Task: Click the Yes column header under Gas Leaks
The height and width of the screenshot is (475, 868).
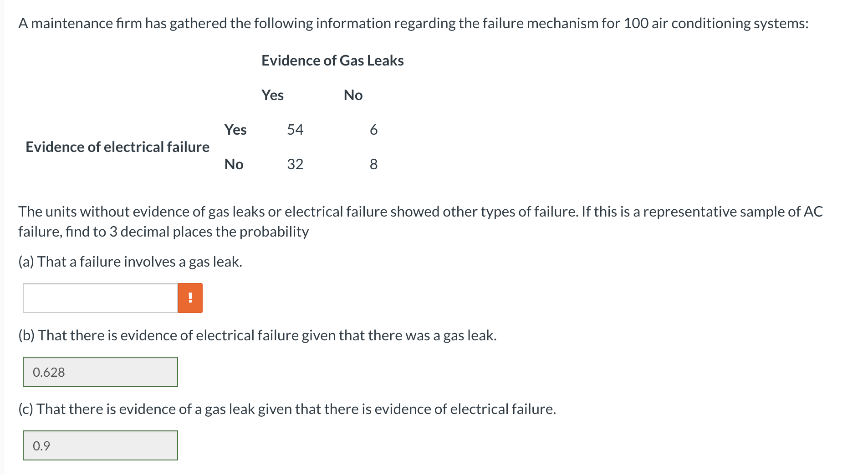Action: [x=272, y=95]
